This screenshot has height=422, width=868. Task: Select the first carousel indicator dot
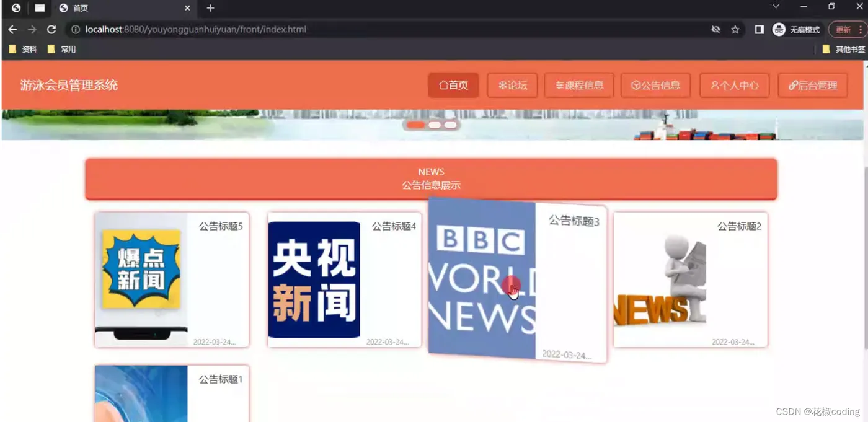415,125
